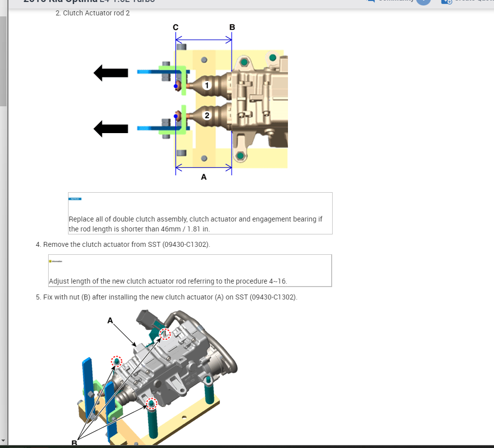The image size is (494, 448).
Task: Select the text "Adjust length of the new clutch actuator rod..."
Action: coord(168,281)
